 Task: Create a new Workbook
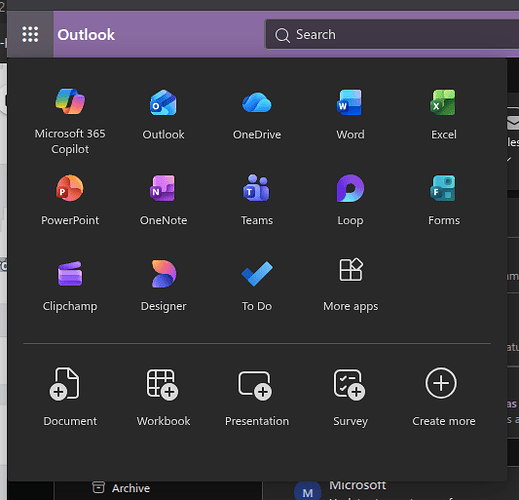click(x=163, y=397)
